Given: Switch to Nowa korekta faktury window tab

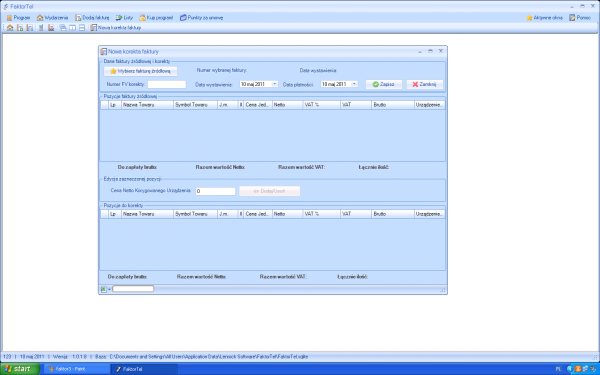Looking at the screenshot, I should click(x=116, y=28).
